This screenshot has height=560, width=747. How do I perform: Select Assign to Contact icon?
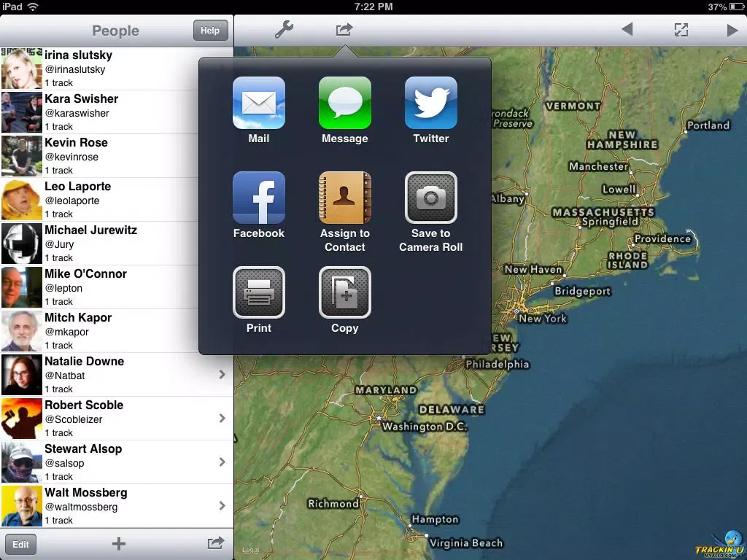click(345, 198)
